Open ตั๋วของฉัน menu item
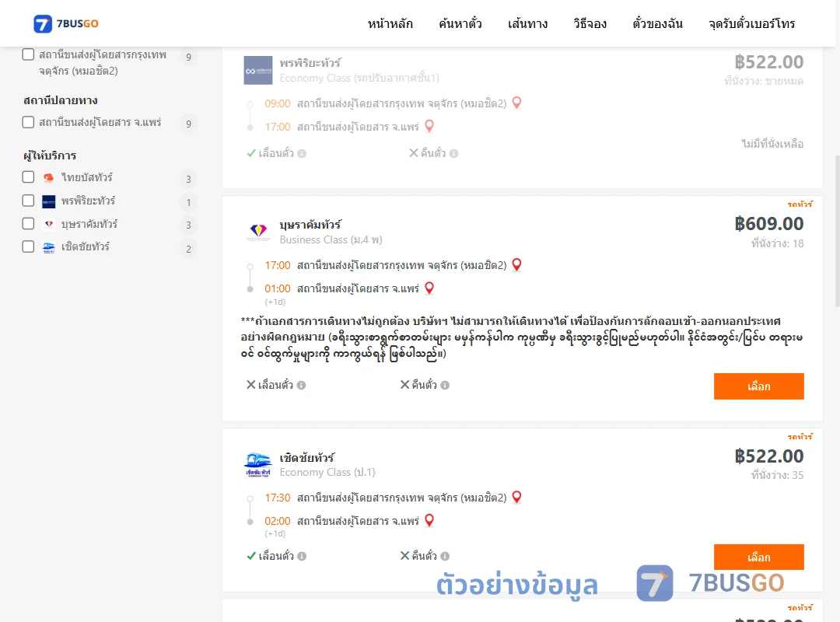The width and height of the screenshot is (840, 622). coord(657,23)
